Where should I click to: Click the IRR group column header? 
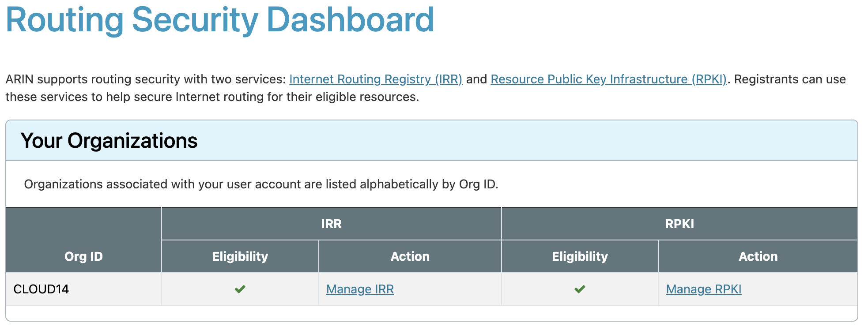(x=331, y=224)
